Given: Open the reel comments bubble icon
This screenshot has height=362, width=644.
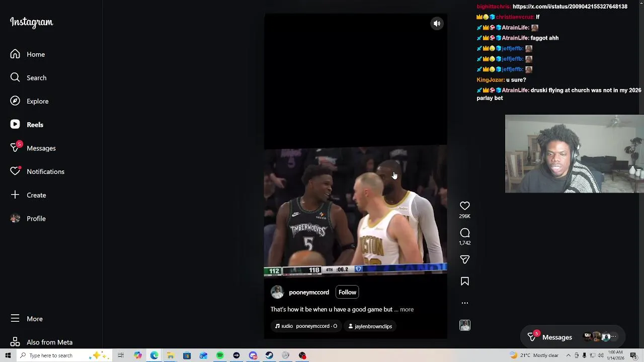Looking at the screenshot, I should click(x=465, y=233).
